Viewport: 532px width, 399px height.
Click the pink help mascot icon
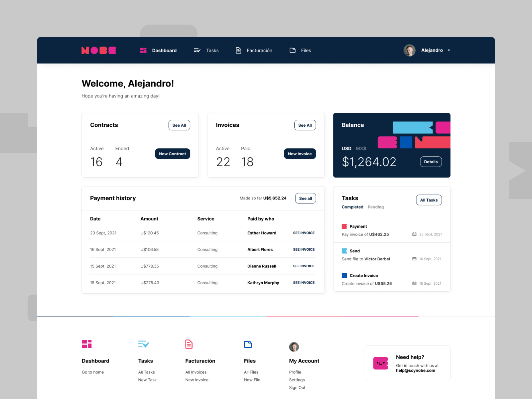tap(381, 363)
